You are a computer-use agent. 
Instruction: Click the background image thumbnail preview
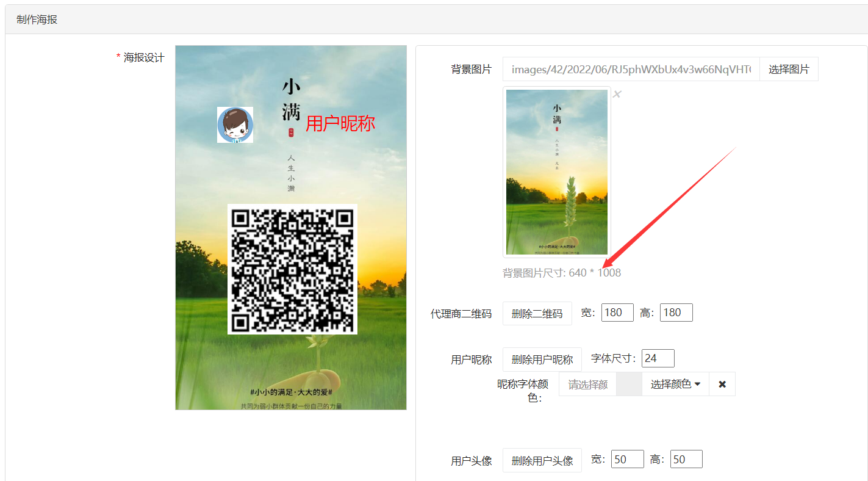coord(557,172)
